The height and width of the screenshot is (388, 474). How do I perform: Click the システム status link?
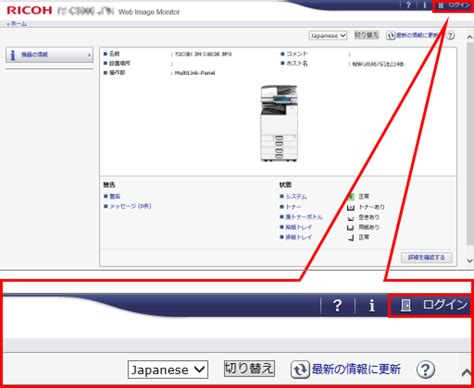click(296, 197)
